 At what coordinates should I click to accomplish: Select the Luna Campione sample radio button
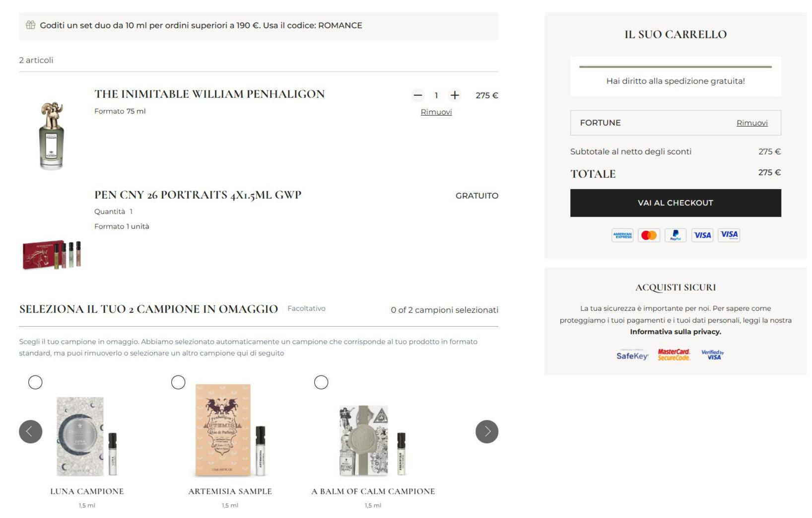[35, 382]
